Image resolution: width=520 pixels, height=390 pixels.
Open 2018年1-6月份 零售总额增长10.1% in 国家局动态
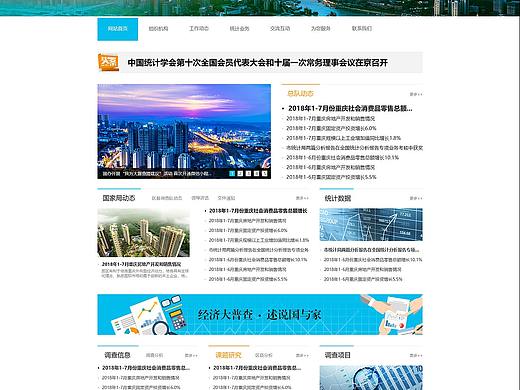click(258, 260)
